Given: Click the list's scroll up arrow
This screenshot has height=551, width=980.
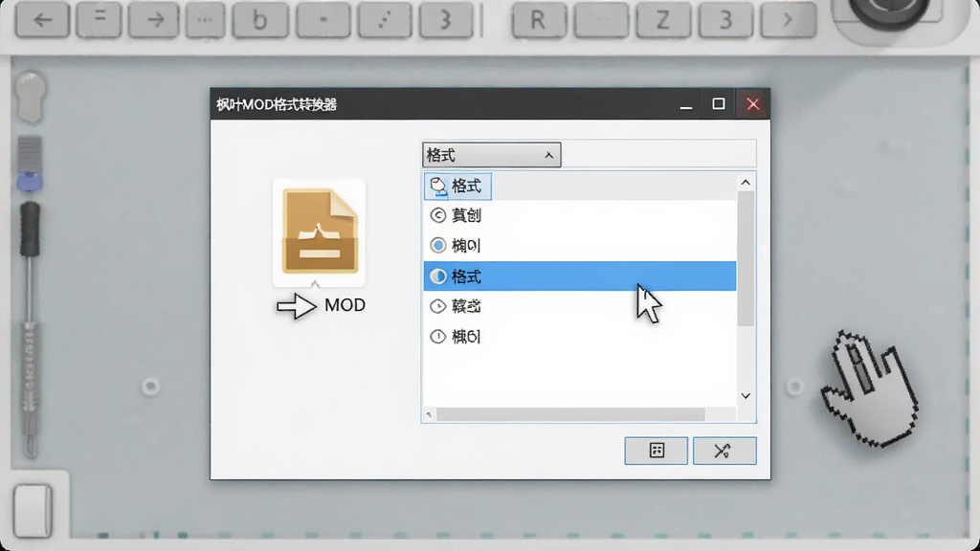Looking at the screenshot, I should pos(746,183).
